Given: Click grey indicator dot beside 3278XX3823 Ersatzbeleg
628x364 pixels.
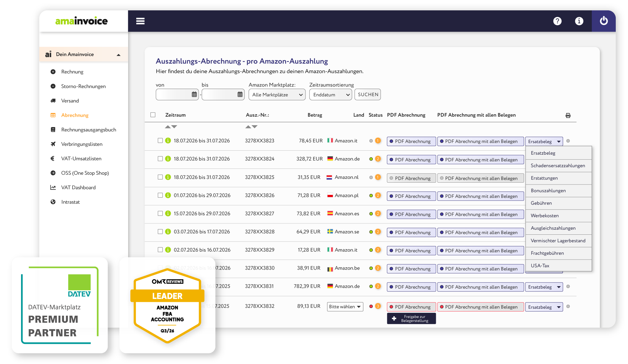Looking at the screenshot, I should point(568,141).
